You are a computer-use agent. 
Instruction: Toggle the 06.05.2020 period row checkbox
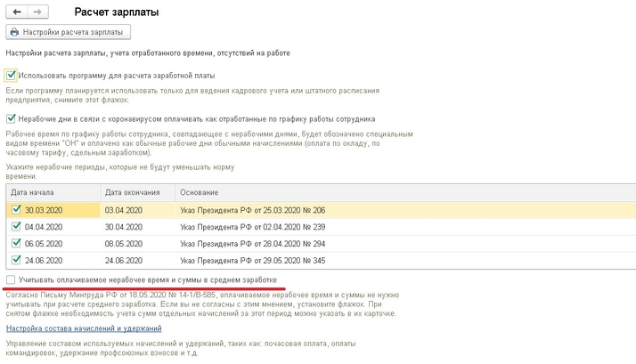click(x=15, y=243)
